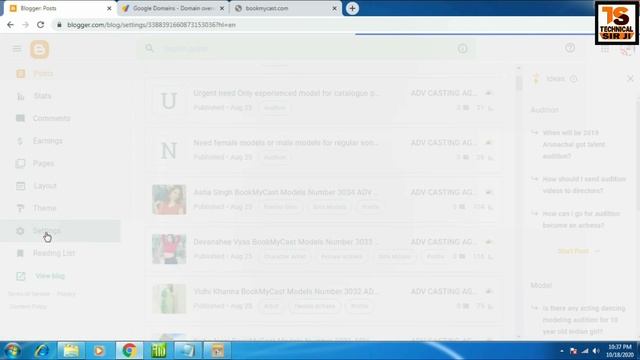
Task: Click the Posts icon in the sidebar
Action: click(20, 73)
